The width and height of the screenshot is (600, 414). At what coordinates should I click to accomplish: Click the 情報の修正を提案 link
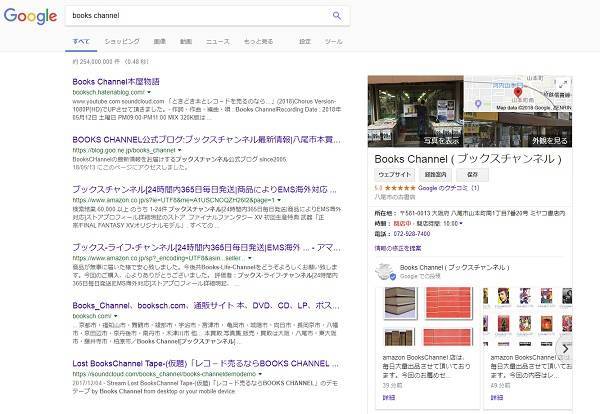click(398, 248)
